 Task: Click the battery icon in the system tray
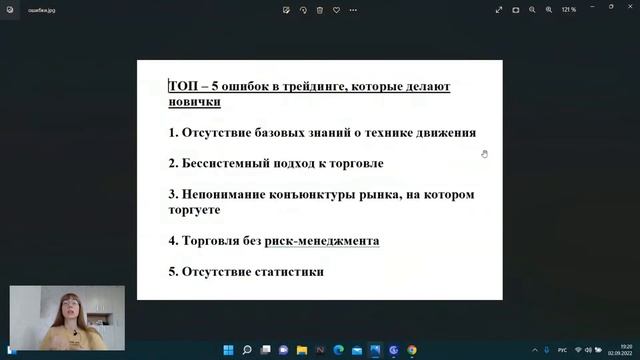pyautogui.click(x=598, y=350)
